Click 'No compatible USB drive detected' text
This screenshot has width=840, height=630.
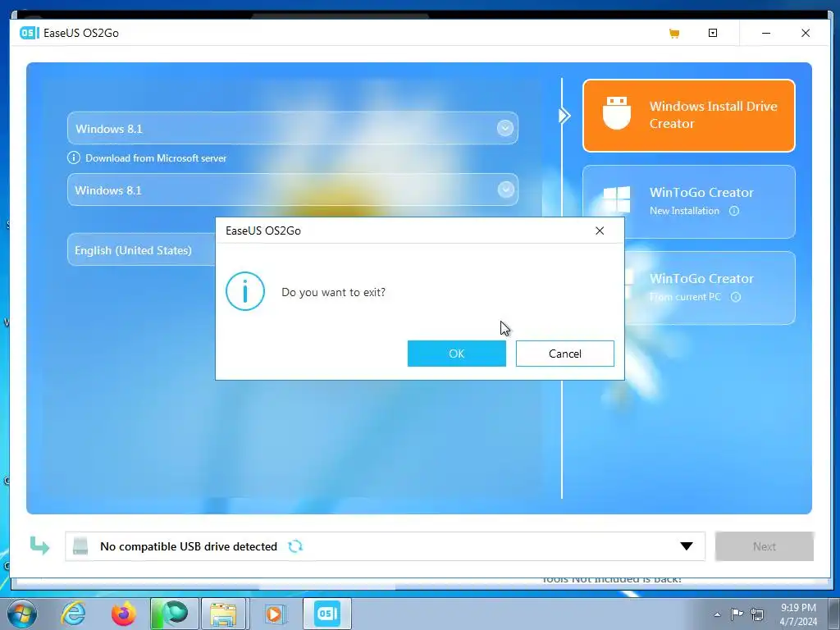pyautogui.click(x=189, y=546)
